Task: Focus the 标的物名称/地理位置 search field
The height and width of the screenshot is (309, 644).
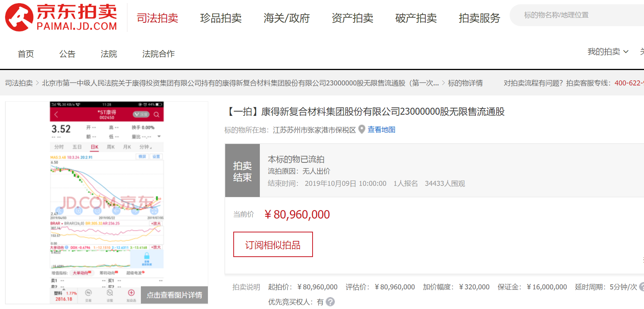Action: pyautogui.click(x=577, y=15)
